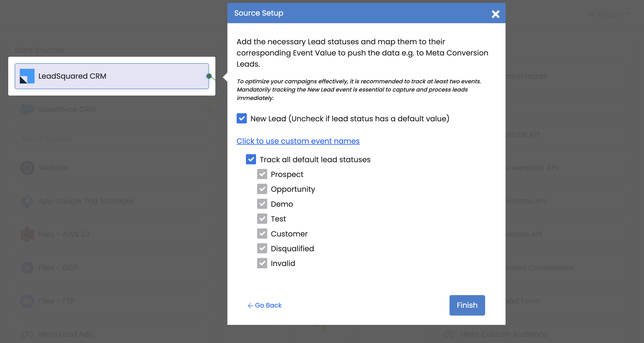Uncheck the New Lead checkbox

[241, 118]
